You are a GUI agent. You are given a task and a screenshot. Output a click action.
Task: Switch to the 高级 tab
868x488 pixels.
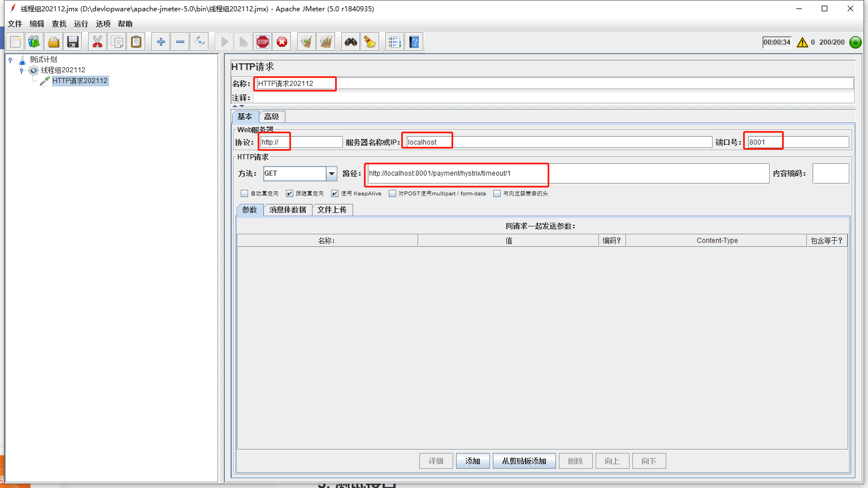(x=272, y=116)
